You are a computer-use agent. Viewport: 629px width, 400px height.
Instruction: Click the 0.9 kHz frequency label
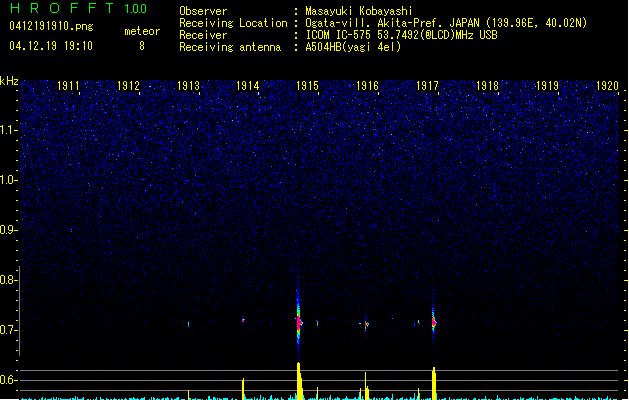click(8, 230)
